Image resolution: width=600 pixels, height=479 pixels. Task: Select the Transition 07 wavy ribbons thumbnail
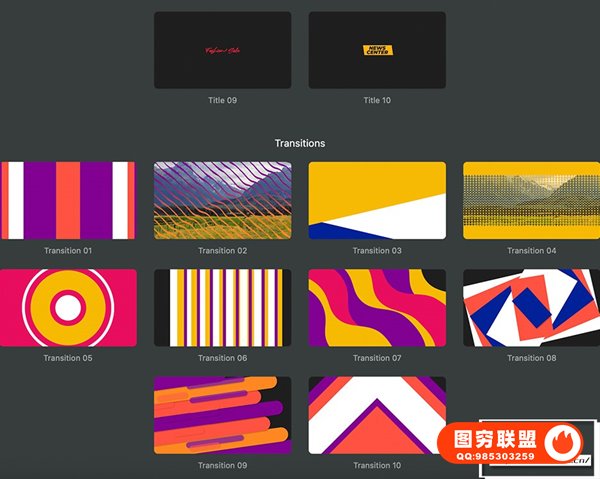click(x=377, y=308)
